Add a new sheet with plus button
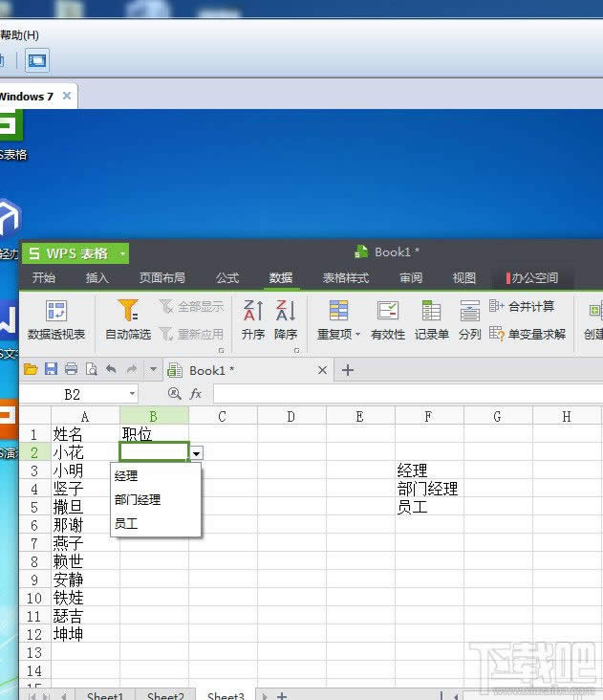Image resolution: width=603 pixels, height=700 pixels. pos(281,695)
